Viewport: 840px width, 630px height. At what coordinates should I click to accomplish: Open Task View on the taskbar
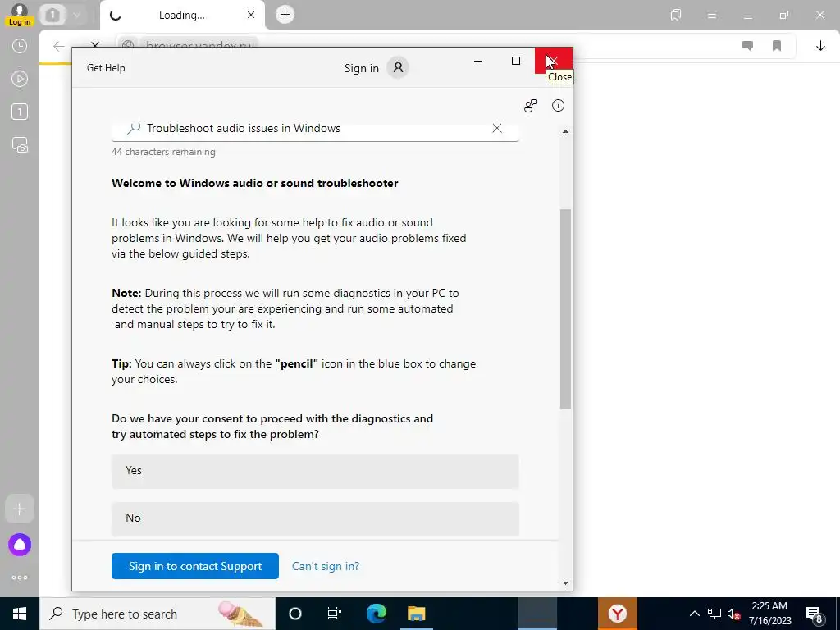[335, 614]
